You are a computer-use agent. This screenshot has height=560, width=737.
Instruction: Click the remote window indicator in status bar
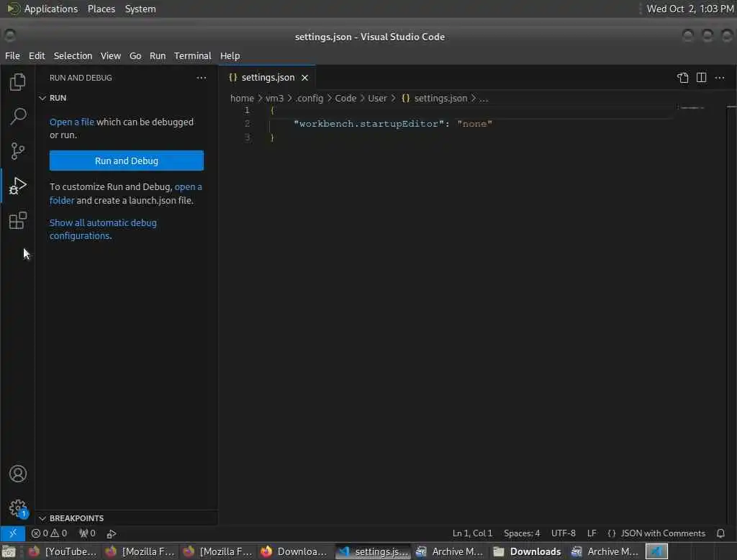(x=13, y=533)
